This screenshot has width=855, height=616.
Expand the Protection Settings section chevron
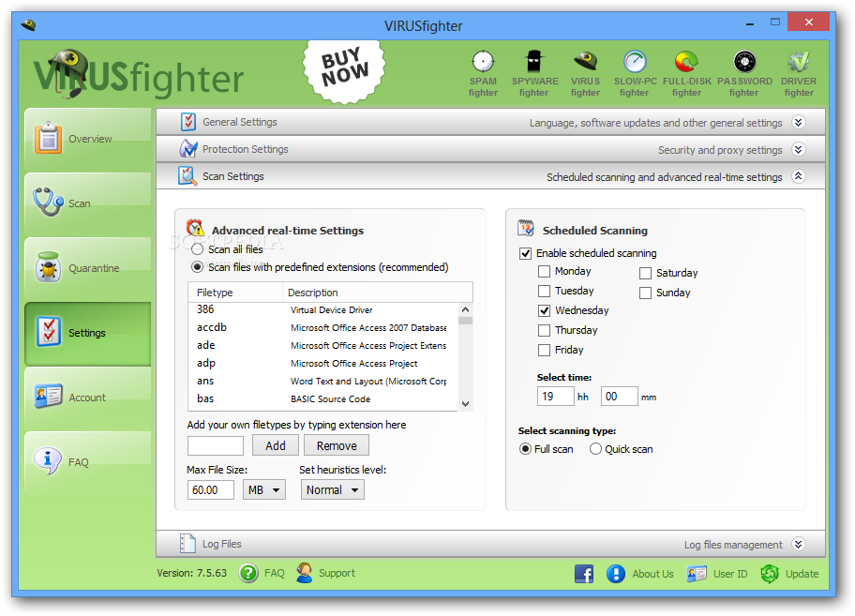click(x=799, y=149)
